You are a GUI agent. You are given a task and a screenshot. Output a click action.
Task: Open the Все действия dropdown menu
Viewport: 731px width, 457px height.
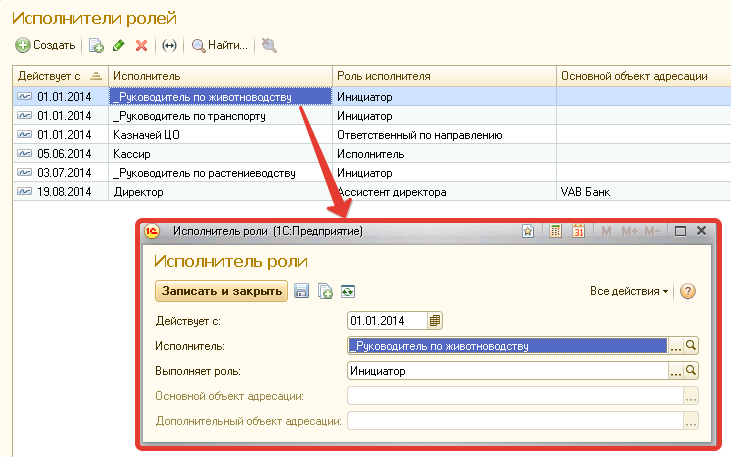[x=629, y=291]
